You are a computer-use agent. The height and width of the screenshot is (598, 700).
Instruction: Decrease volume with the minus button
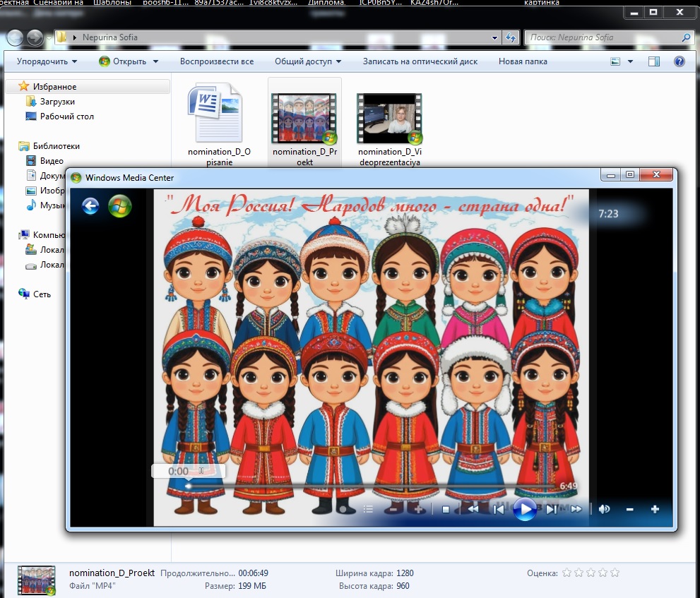click(629, 509)
